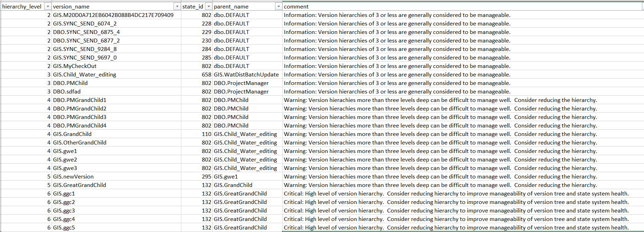Select the parent_name header cell
This screenshot has height=232, width=644.
click(x=247, y=6)
